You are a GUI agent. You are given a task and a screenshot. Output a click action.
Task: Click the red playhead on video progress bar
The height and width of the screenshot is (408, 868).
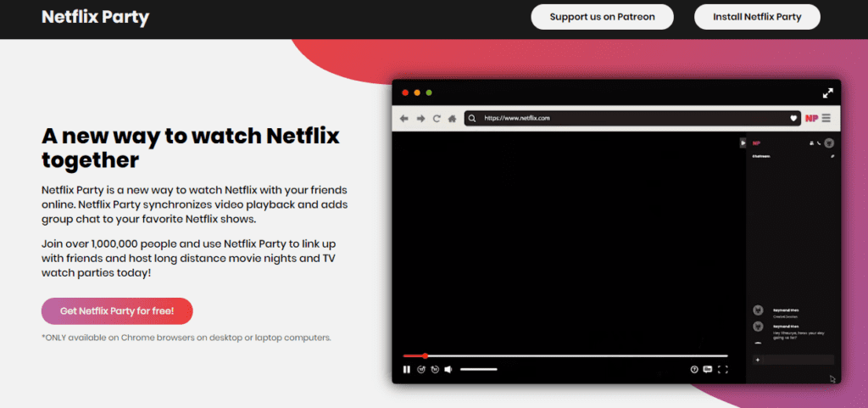(426, 356)
